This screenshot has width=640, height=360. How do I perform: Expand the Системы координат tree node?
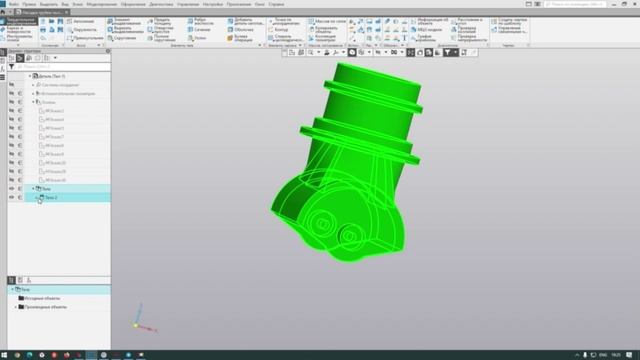33,85
